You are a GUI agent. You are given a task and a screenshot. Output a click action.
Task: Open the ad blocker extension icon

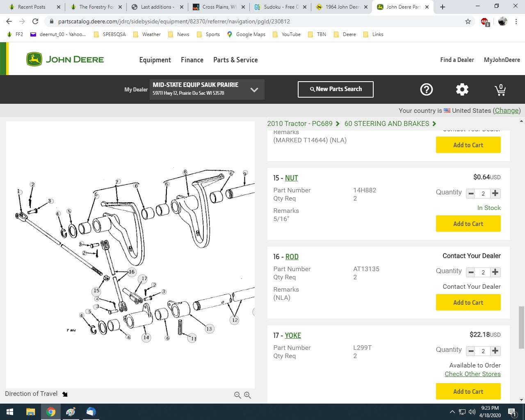click(485, 22)
